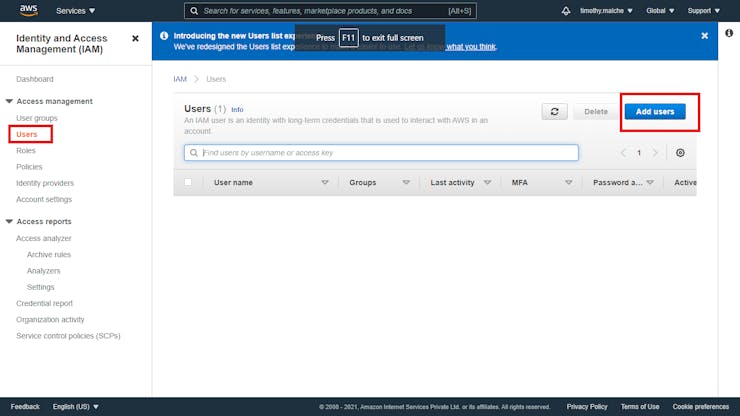Screen dimensions: 740x416
Task: Click the right-side info panel icon
Action: pos(727,35)
